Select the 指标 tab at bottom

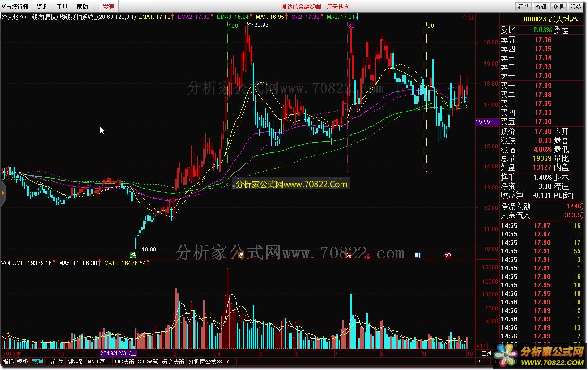(x=8, y=361)
